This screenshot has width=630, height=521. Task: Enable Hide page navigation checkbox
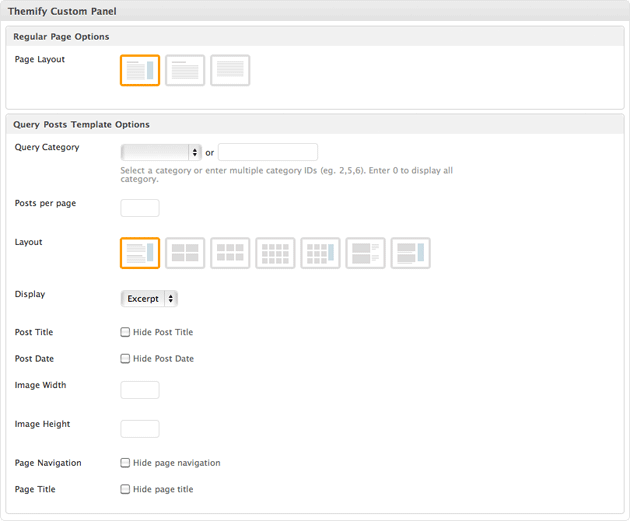coord(125,463)
